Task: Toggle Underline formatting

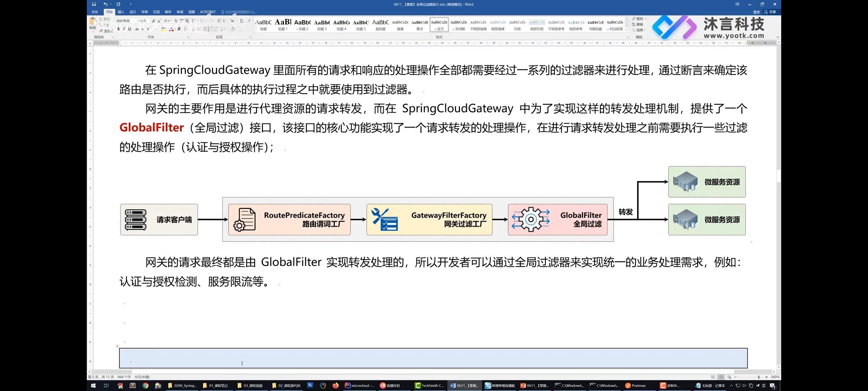Action: [129, 29]
